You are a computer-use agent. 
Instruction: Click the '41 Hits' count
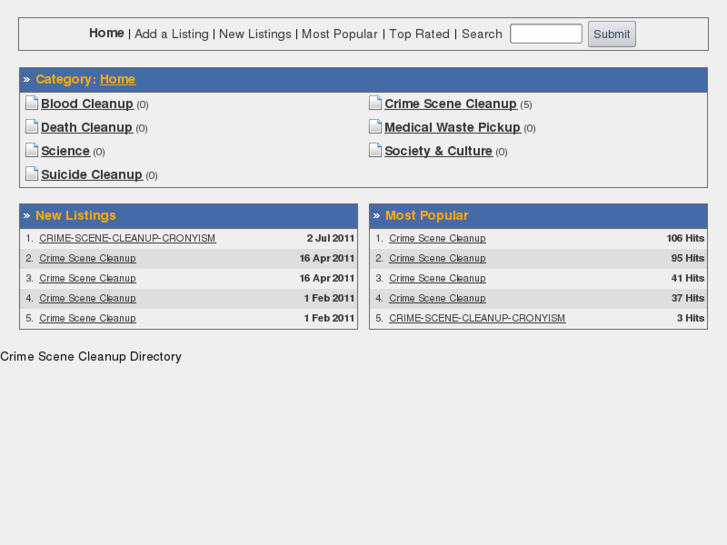click(x=688, y=278)
